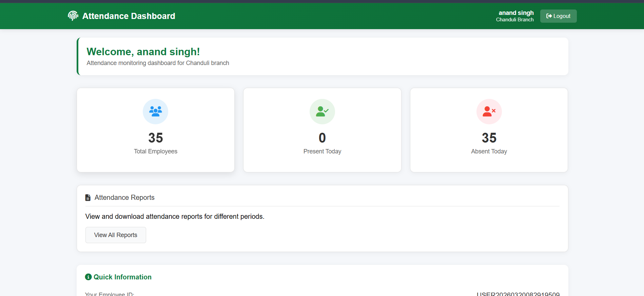Click the info icon beside Quick Information
The image size is (644, 296).
pos(88,277)
